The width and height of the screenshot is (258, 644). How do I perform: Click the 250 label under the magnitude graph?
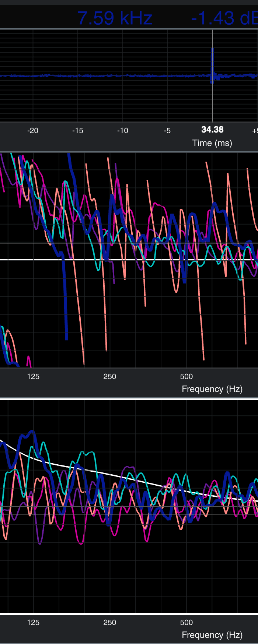pyautogui.click(x=110, y=623)
